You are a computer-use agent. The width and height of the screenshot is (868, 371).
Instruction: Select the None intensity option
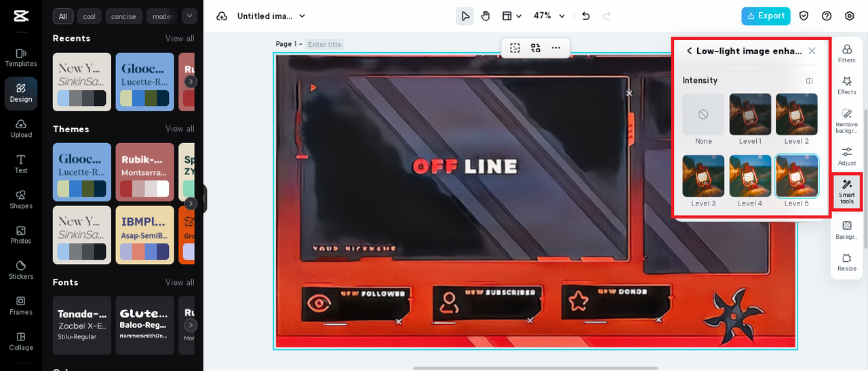(x=703, y=115)
